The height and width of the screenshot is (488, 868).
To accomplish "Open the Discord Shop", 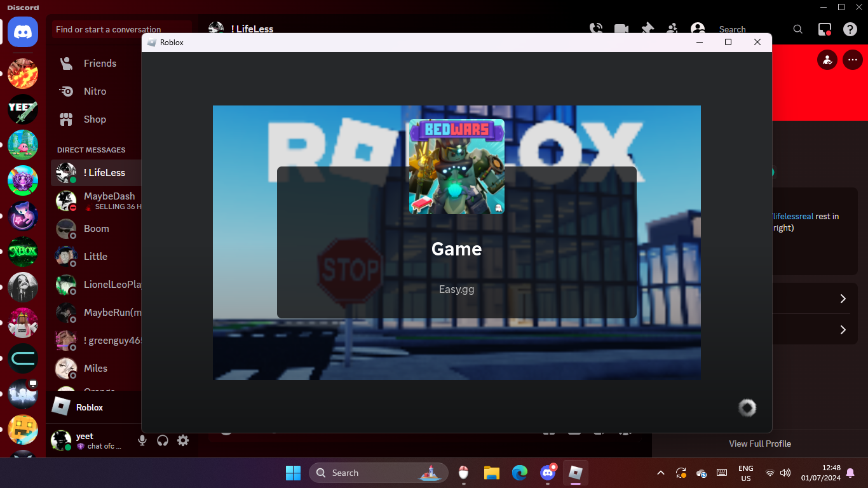I will pos(96,119).
